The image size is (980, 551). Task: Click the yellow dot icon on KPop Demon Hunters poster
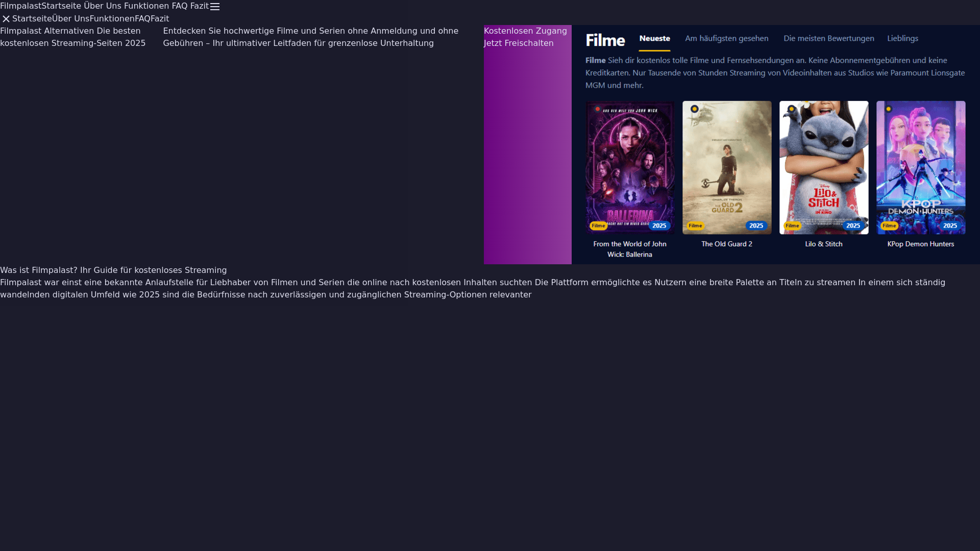888,109
